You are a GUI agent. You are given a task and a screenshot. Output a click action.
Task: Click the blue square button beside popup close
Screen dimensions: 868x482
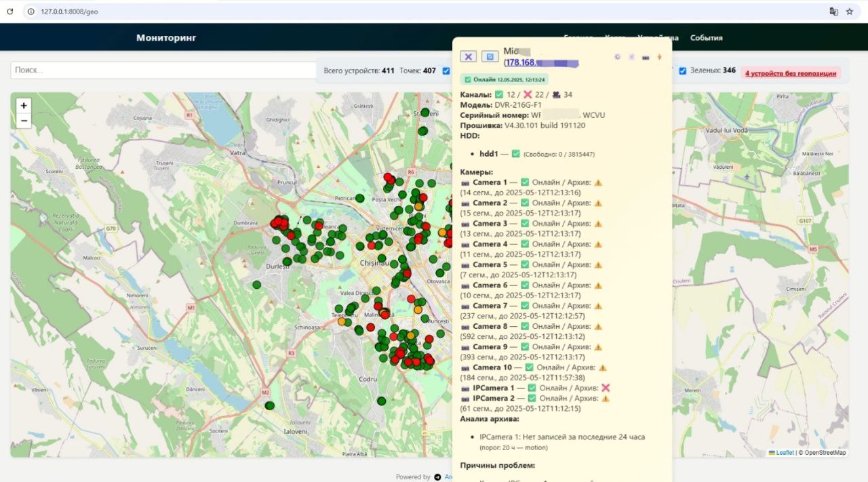(489, 56)
